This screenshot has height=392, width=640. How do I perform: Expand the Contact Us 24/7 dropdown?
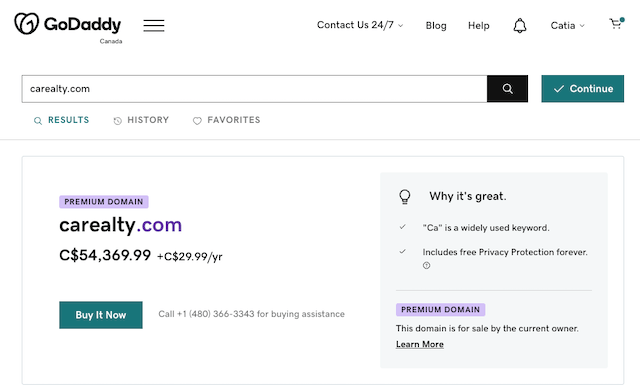pos(360,25)
